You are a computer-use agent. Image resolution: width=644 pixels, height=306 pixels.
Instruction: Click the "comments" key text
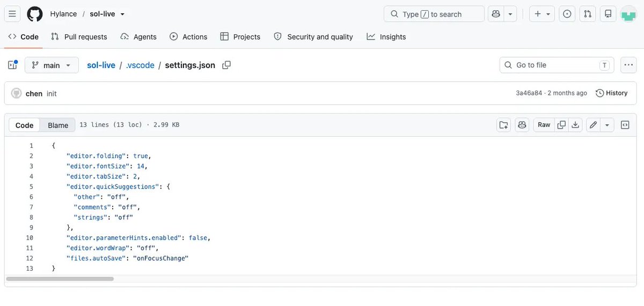[x=92, y=207]
